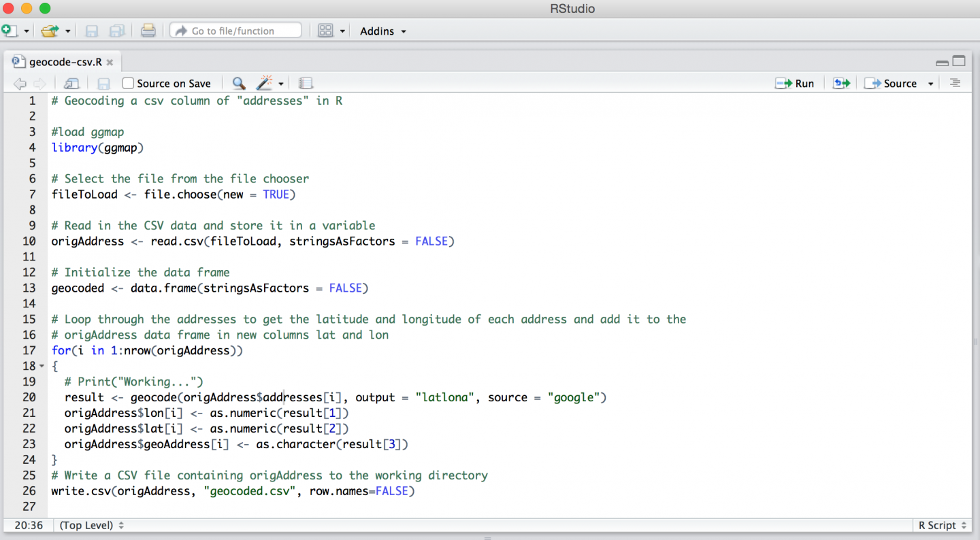Run the selected code with the Run button
Viewport: 980px width, 540px height.
click(x=795, y=82)
